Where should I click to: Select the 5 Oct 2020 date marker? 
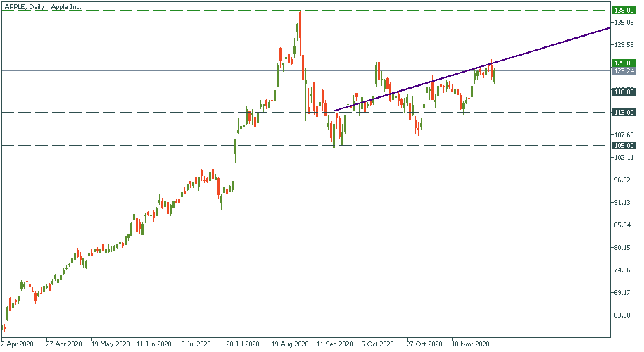[x=379, y=344]
